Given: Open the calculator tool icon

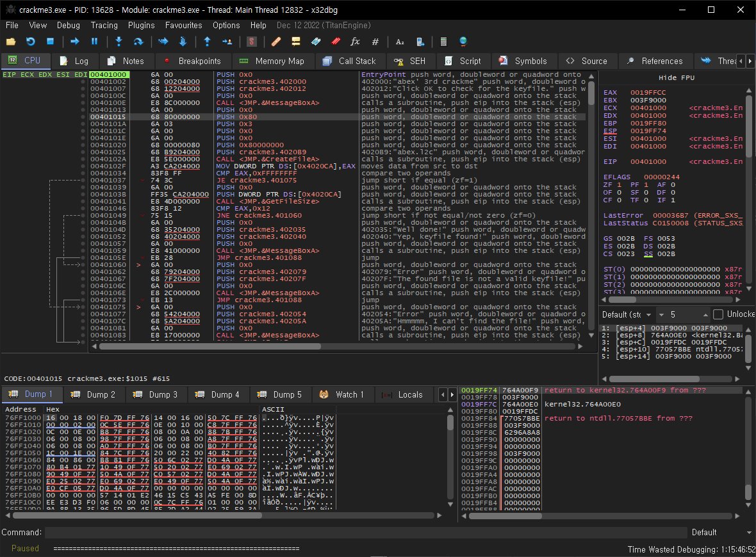Looking at the screenshot, I should tap(443, 42).
